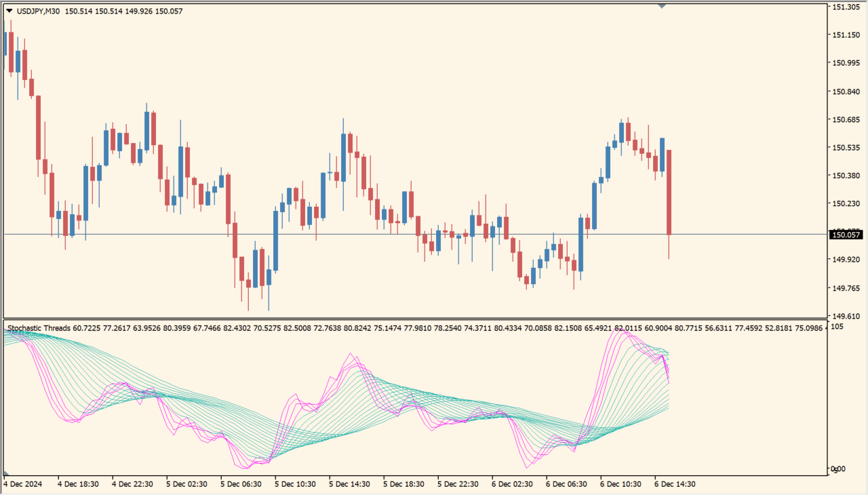
Task: Click price scale value 150.230
Action: coord(845,203)
